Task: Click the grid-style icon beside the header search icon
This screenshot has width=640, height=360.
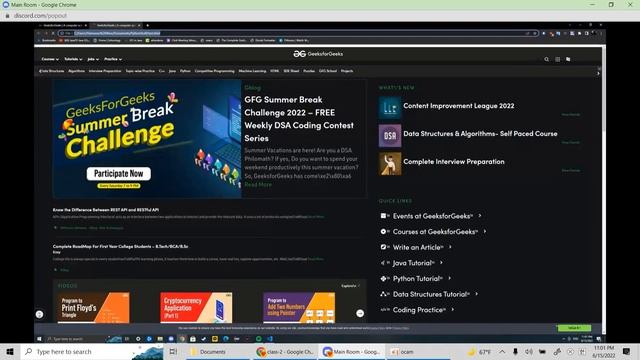Action: point(558,59)
